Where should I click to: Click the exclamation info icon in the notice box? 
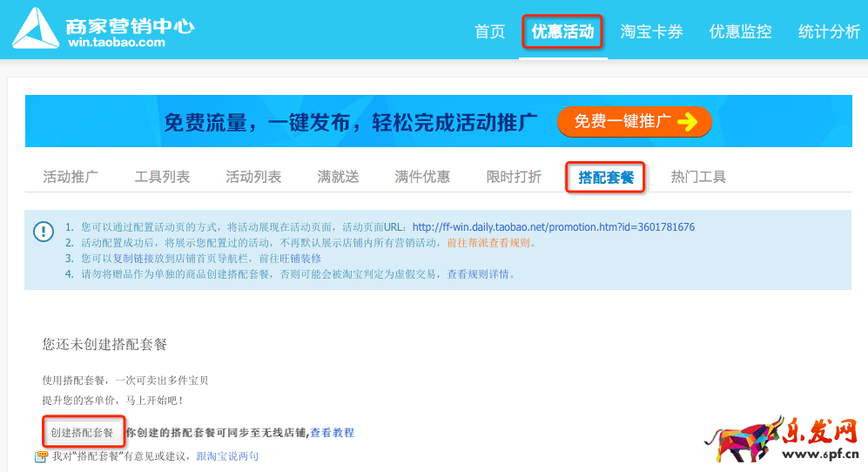[43, 231]
